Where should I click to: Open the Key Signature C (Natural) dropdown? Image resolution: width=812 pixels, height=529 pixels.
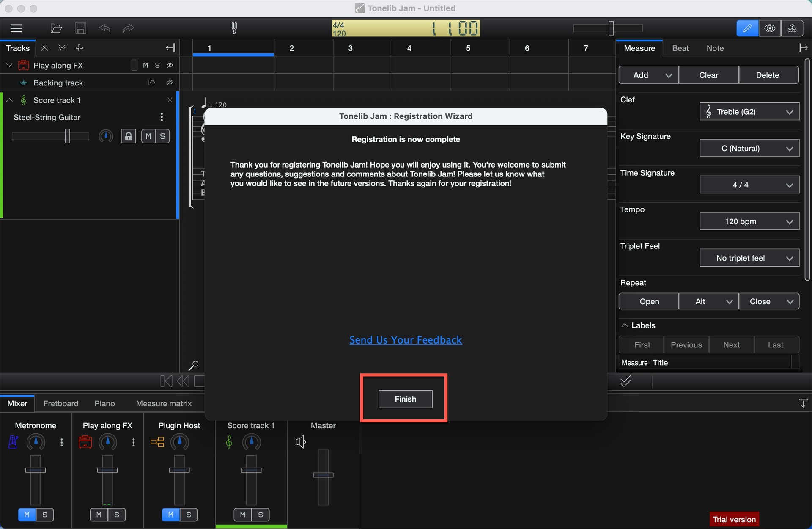pyautogui.click(x=749, y=148)
